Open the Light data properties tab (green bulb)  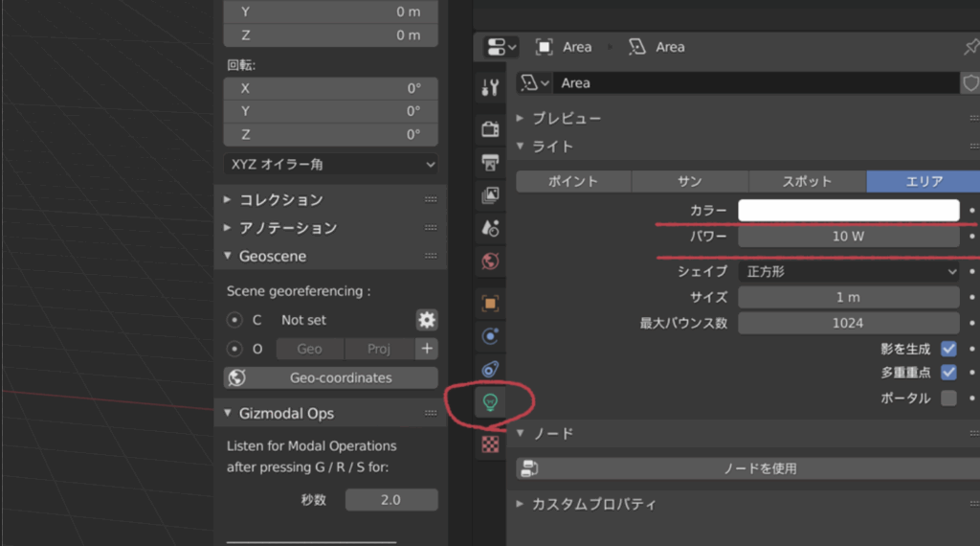pos(490,401)
